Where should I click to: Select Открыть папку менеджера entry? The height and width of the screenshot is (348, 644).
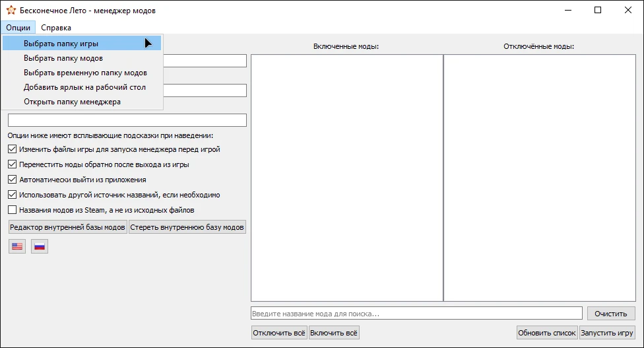(82, 102)
